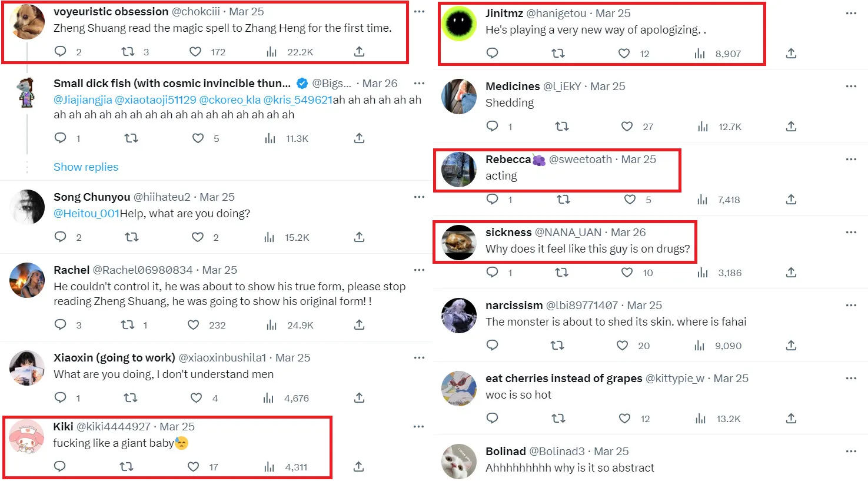Open the @Heitou_001 mention link

click(x=87, y=214)
